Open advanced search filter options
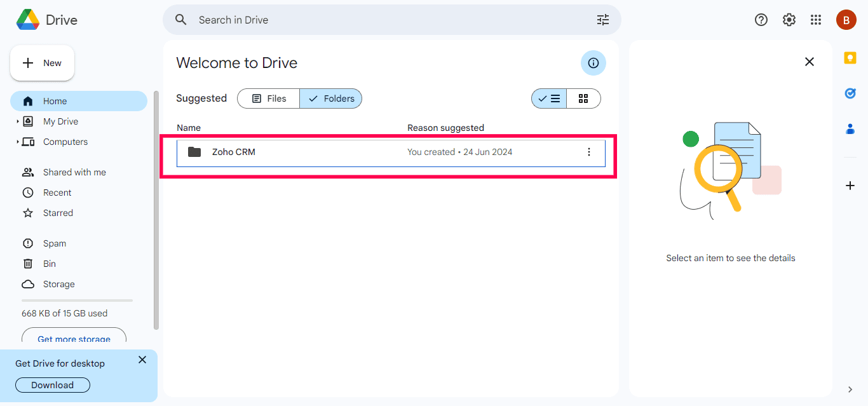Screen dimensions: 868x406 pos(603,20)
